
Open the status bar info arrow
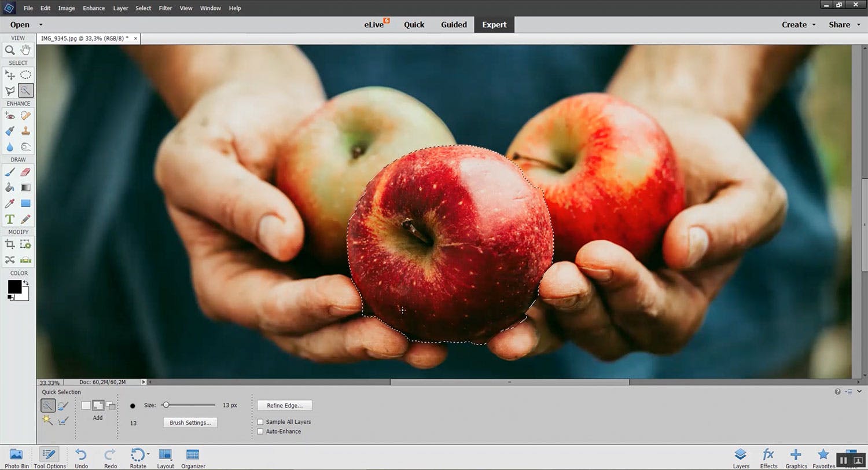(144, 382)
